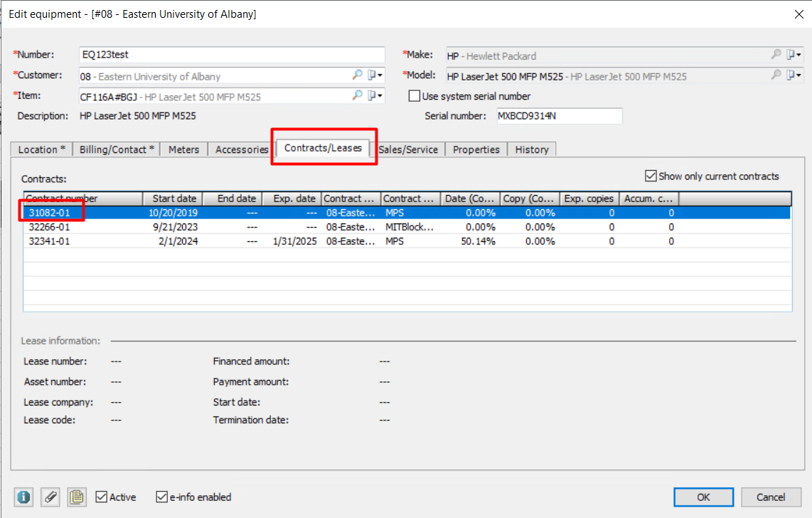Screen dimensions: 812x518
Task: Click the Number input field
Action: [232, 54]
